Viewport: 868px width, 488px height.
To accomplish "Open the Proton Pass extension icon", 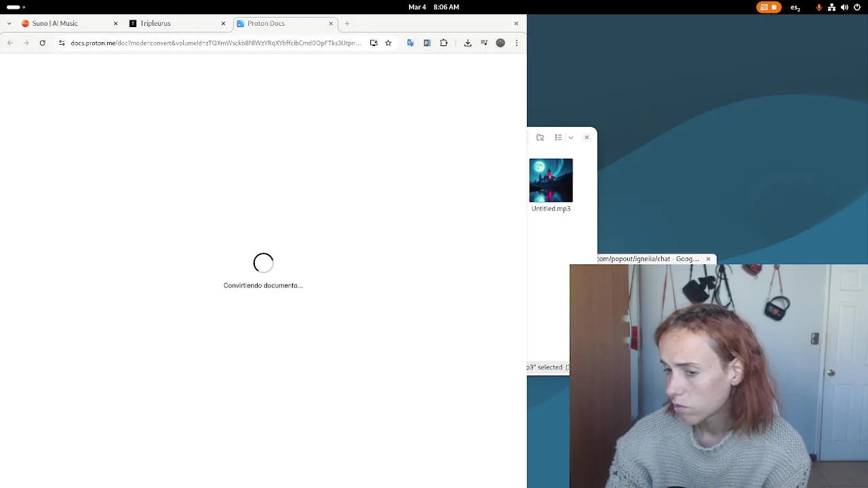I will [427, 43].
